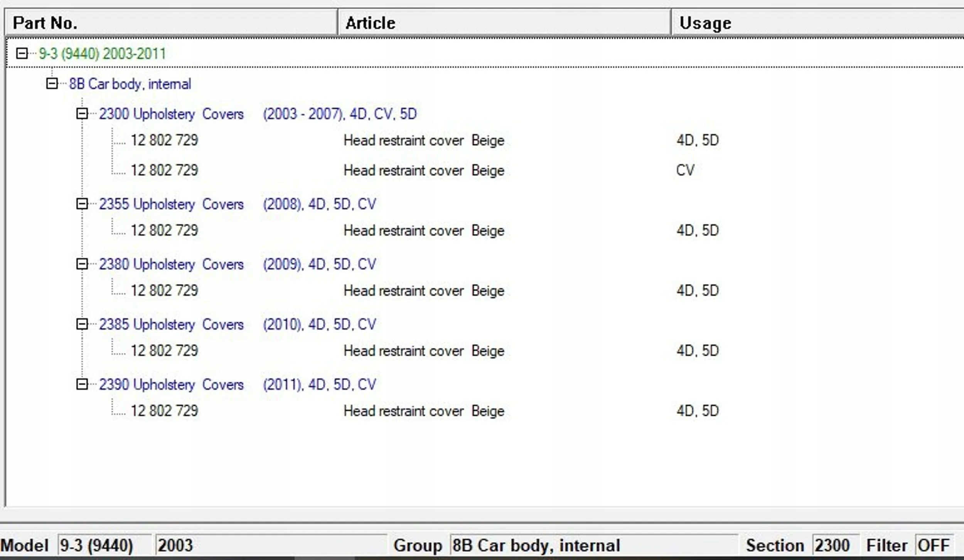Click the Section 2300 status field

835,545
